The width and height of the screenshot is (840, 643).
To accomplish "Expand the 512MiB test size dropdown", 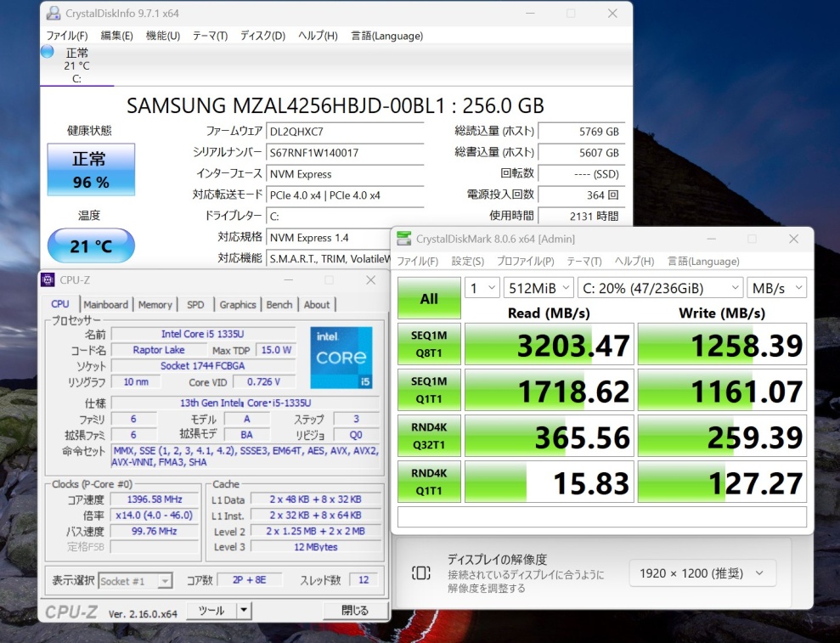I will [538, 288].
